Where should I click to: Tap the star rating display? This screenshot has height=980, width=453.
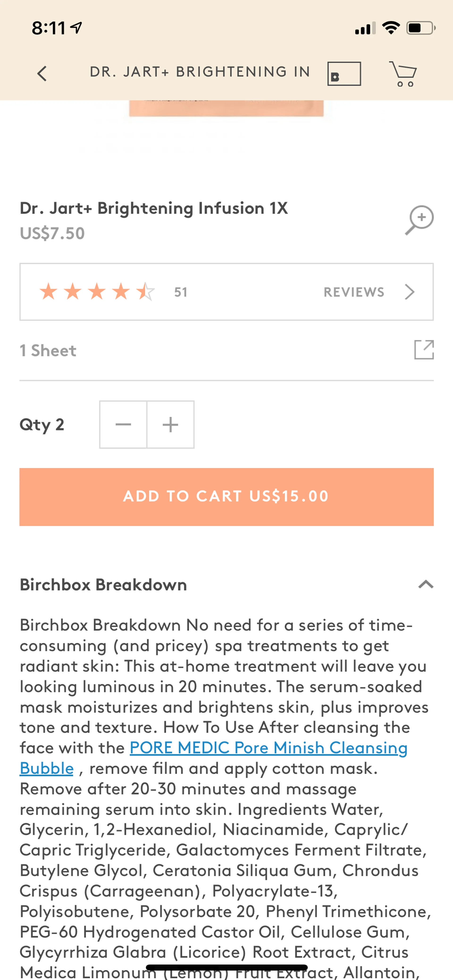coord(97,292)
